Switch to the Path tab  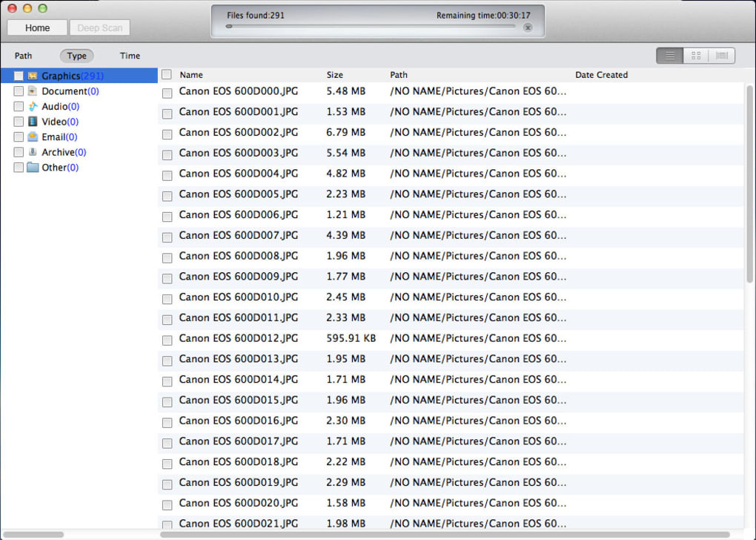point(23,56)
